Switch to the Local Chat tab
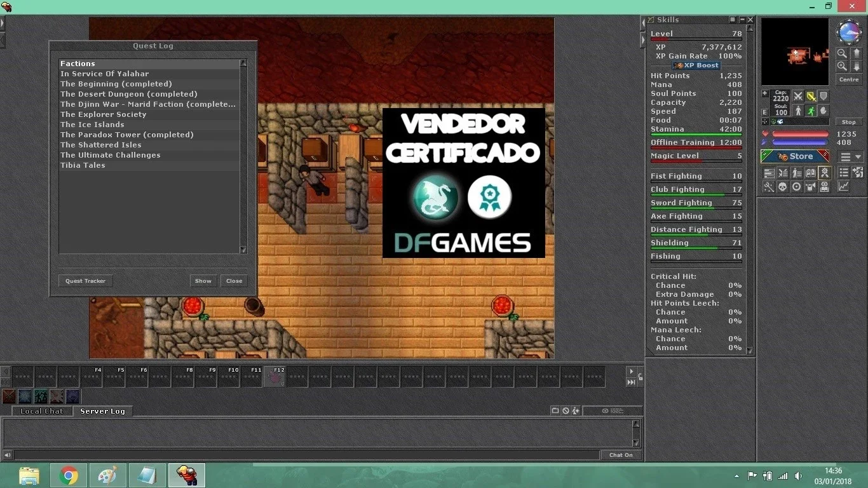This screenshot has height=488, width=868. [x=41, y=411]
